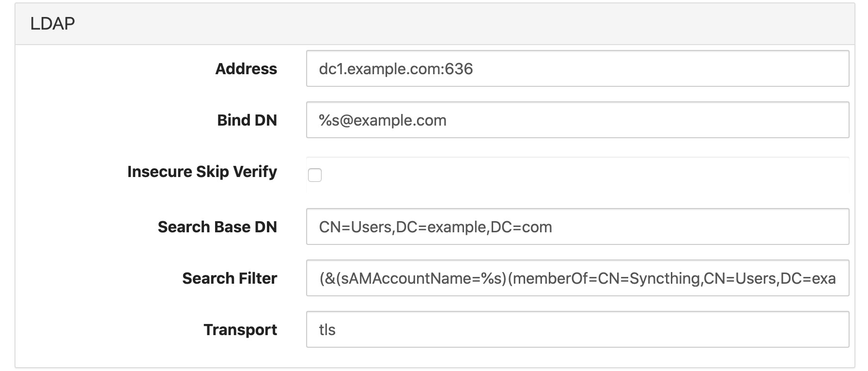Select the LDAP section header
Viewport: 868px width, 371px height.
click(x=52, y=22)
